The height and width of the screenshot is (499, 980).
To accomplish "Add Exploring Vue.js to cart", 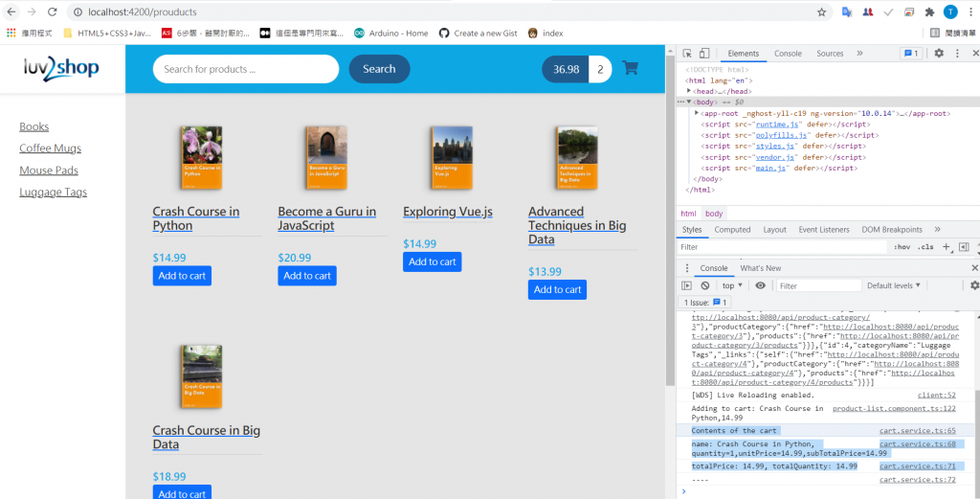I will pyautogui.click(x=433, y=262).
